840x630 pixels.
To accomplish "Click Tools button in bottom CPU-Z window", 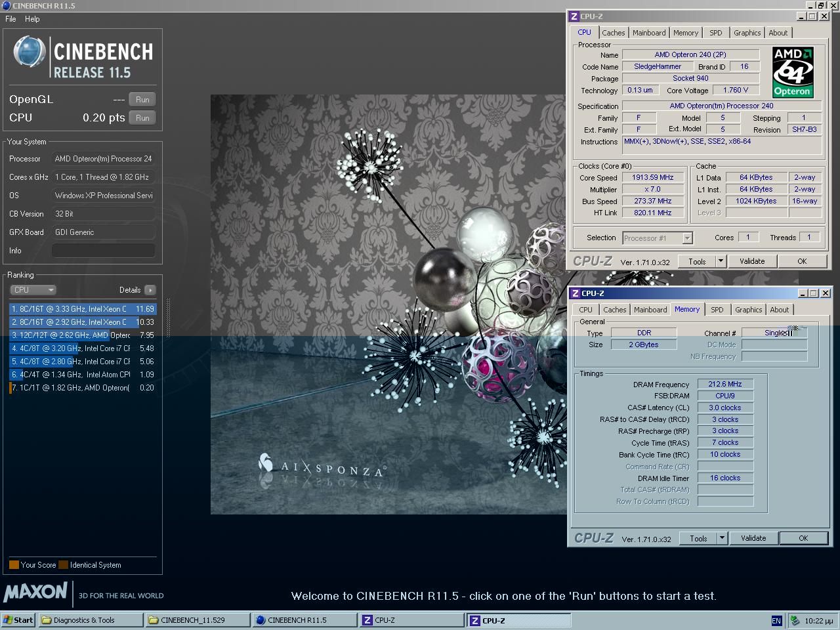I will (x=698, y=538).
